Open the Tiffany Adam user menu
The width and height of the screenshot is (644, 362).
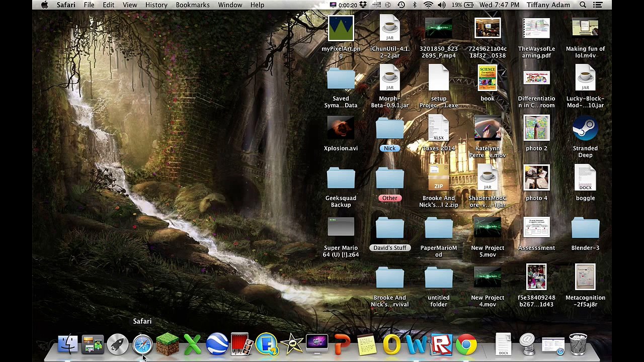(x=548, y=5)
